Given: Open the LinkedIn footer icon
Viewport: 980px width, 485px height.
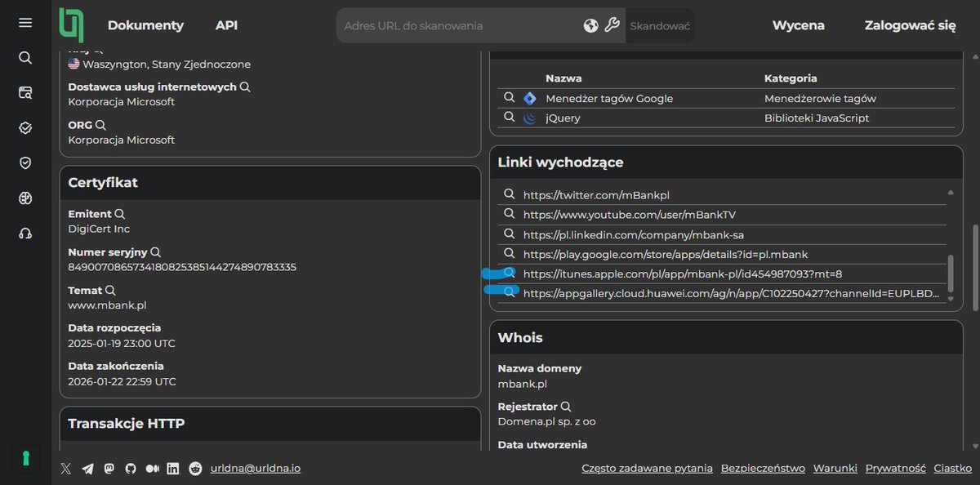Looking at the screenshot, I should [x=173, y=469].
